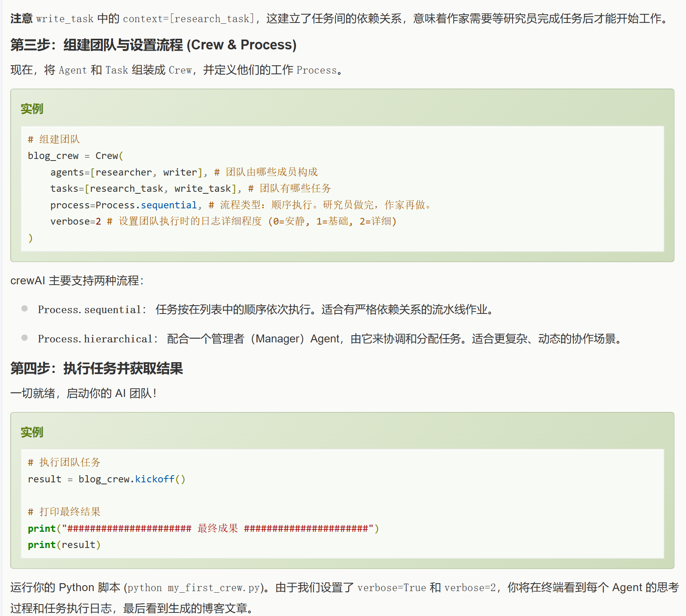686x616 pixels.
Task: Click text 'crewAI 主要支持两种流程：'
Action: click(x=77, y=281)
